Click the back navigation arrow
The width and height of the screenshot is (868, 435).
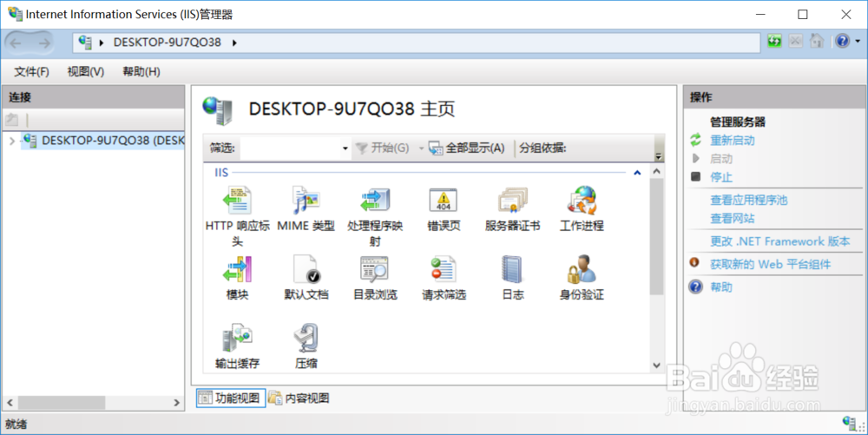pyautogui.click(x=16, y=43)
